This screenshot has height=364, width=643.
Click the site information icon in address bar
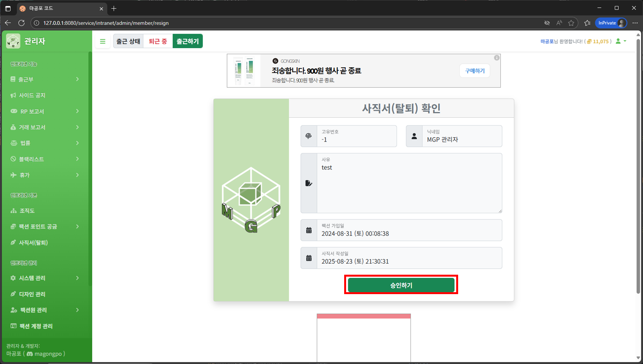(37, 23)
